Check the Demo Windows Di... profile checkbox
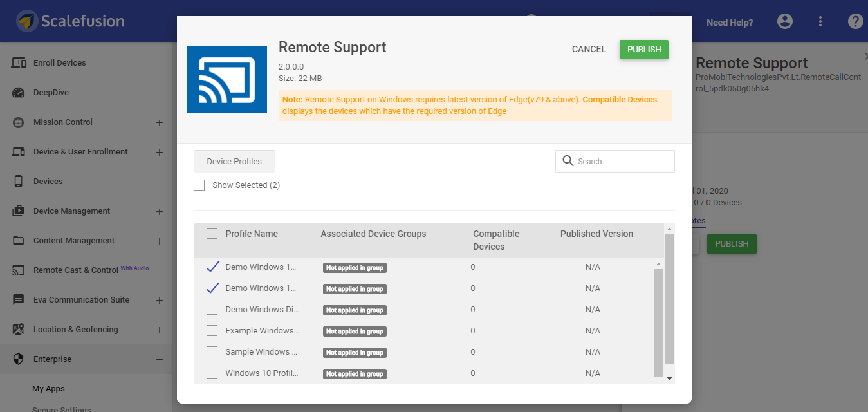Viewport: 868px width, 412px height. (x=212, y=310)
